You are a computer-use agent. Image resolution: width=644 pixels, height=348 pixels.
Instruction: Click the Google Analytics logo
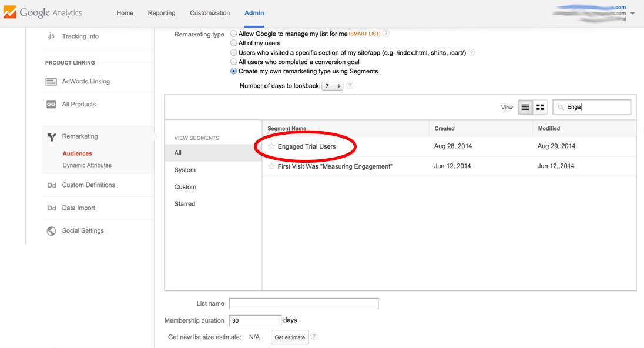(43, 12)
